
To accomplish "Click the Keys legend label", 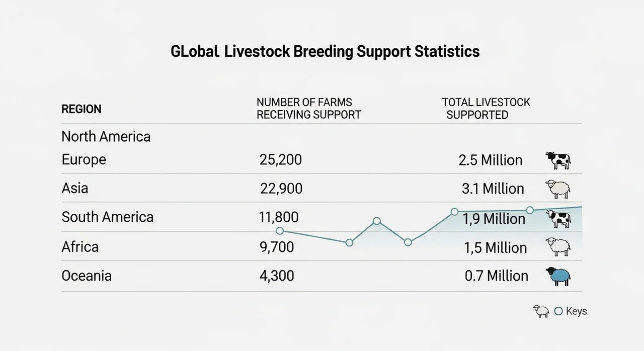I will [576, 311].
